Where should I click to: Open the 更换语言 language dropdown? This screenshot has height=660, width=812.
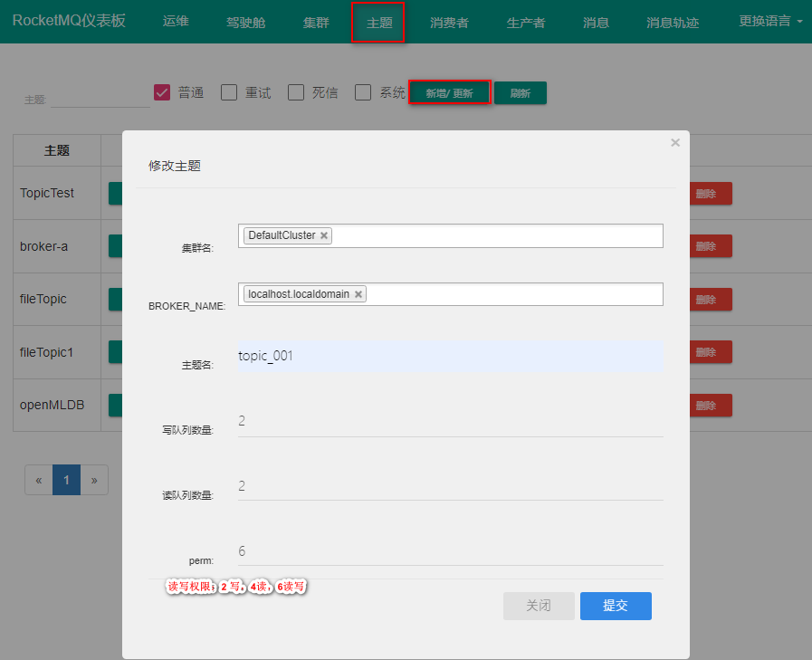(770, 22)
